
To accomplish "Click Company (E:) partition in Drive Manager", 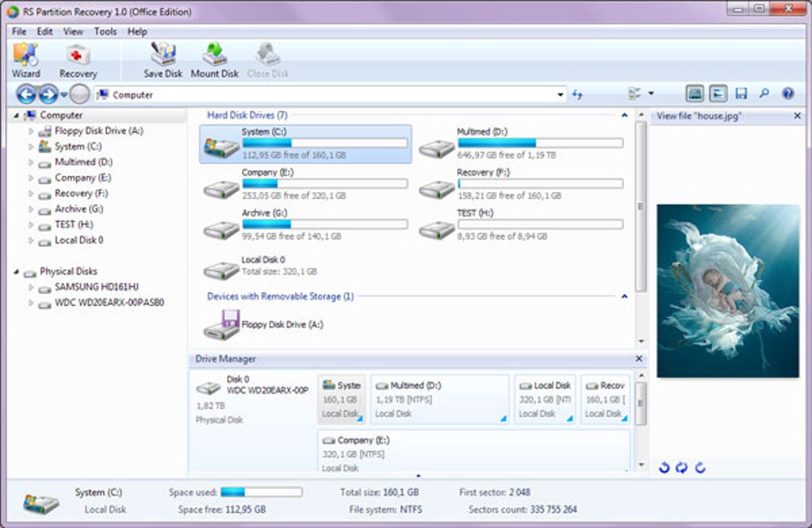I will 474,451.
